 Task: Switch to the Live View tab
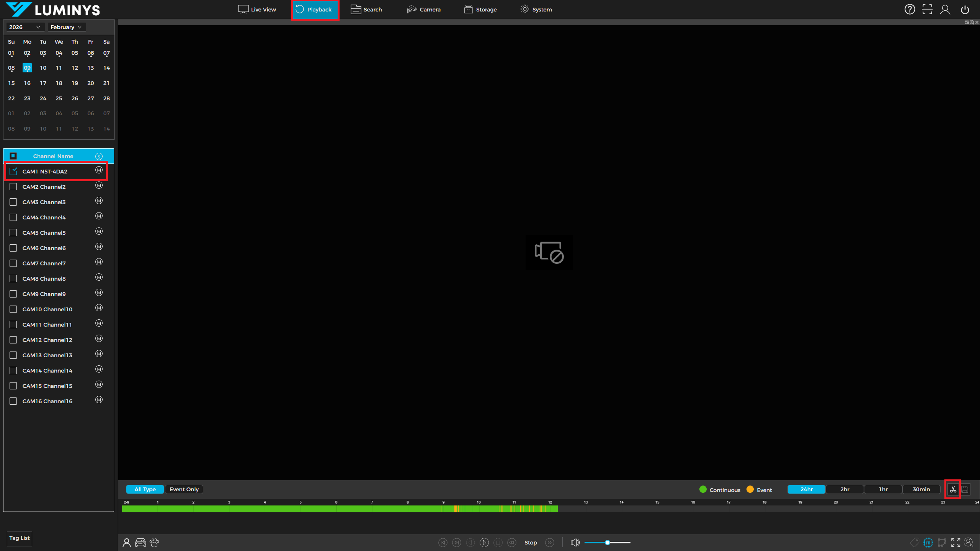tap(257, 10)
